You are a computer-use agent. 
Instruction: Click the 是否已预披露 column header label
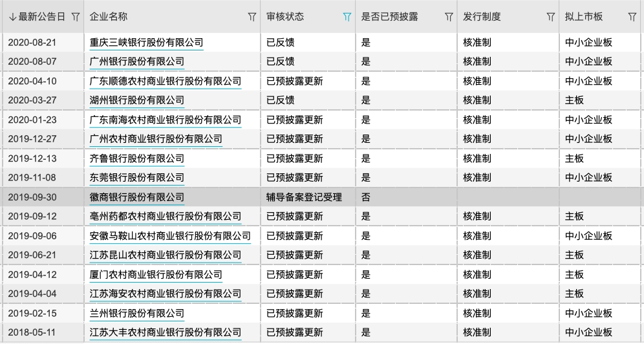pos(389,17)
